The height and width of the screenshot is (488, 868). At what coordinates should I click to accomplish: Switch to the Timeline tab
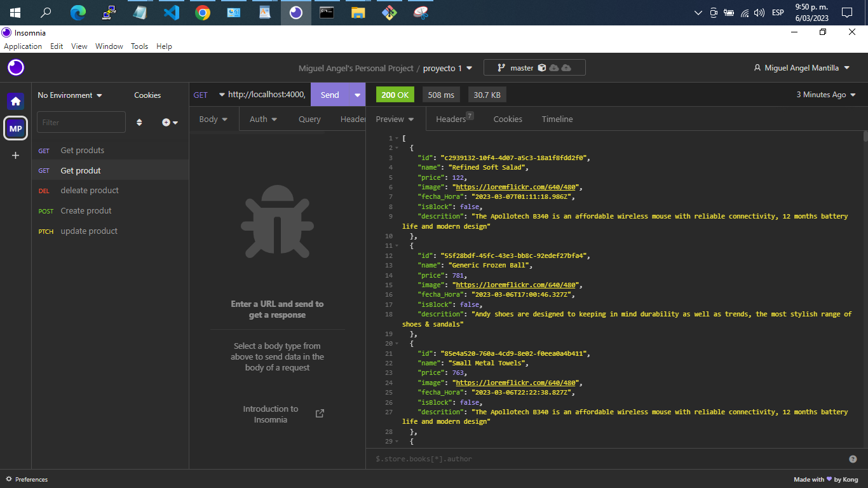pos(557,119)
